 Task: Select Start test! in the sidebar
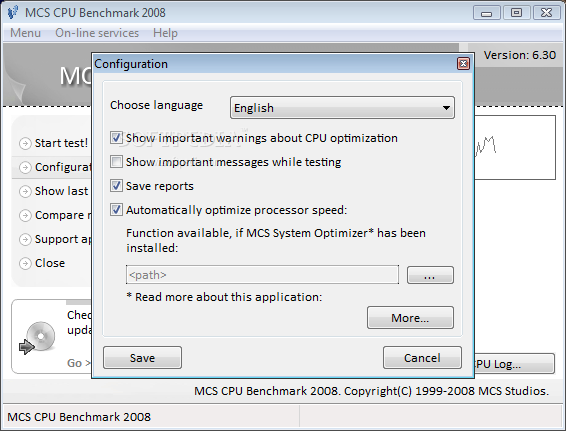coord(61,143)
